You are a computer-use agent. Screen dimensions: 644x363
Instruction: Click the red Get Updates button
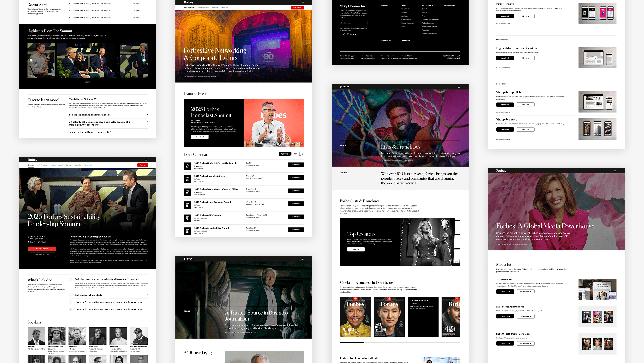click(x=297, y=8)
